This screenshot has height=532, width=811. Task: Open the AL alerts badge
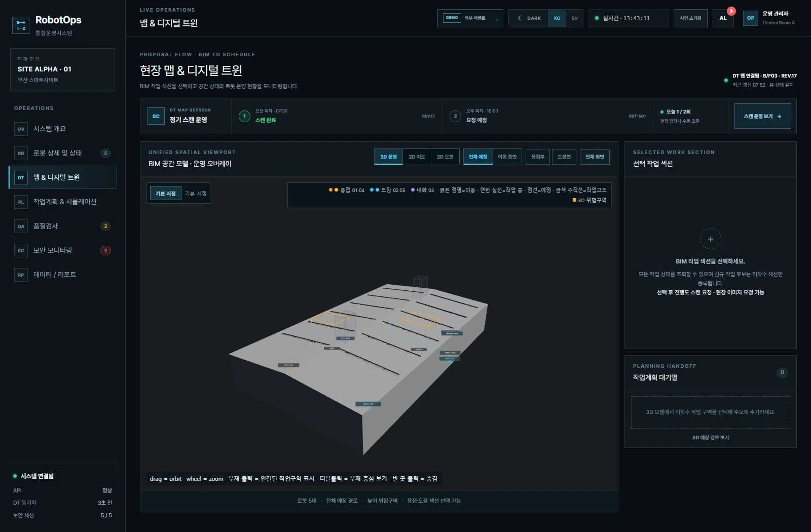pos(723,18)
